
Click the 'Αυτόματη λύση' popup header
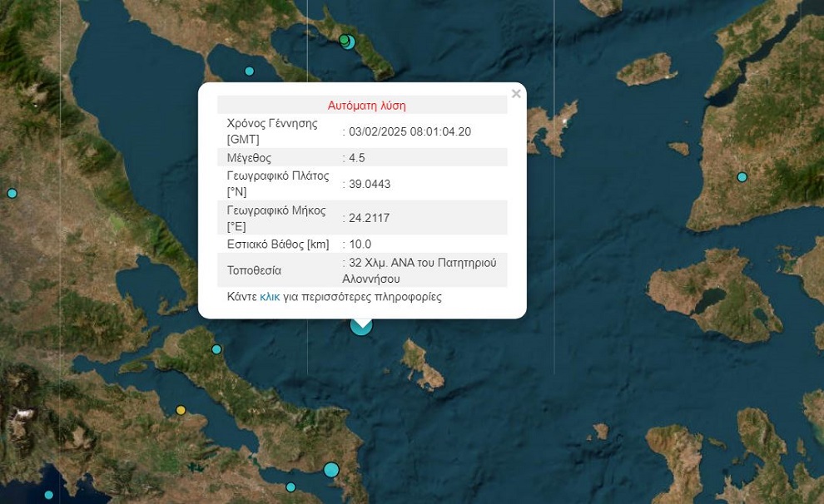[366, 106]
